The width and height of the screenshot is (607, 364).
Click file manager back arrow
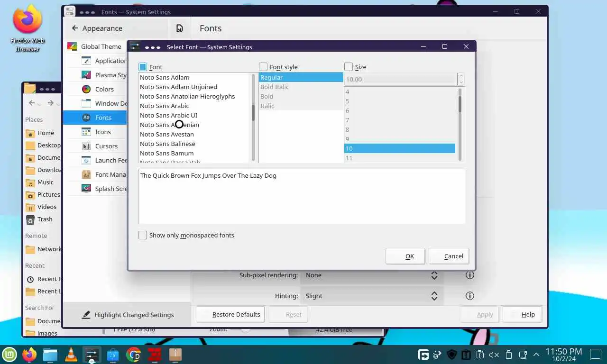point(32,103)
